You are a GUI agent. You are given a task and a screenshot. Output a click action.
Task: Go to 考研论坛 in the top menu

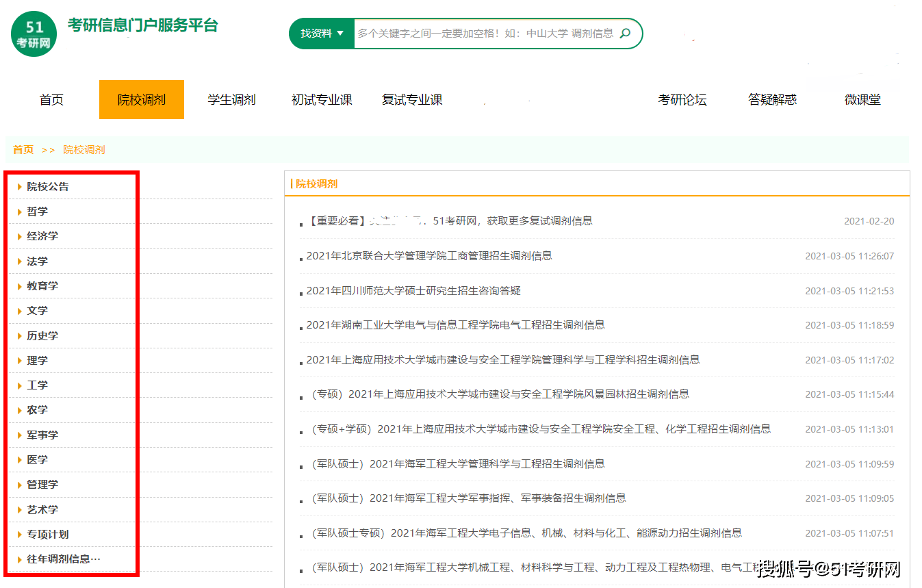[682, 99]
